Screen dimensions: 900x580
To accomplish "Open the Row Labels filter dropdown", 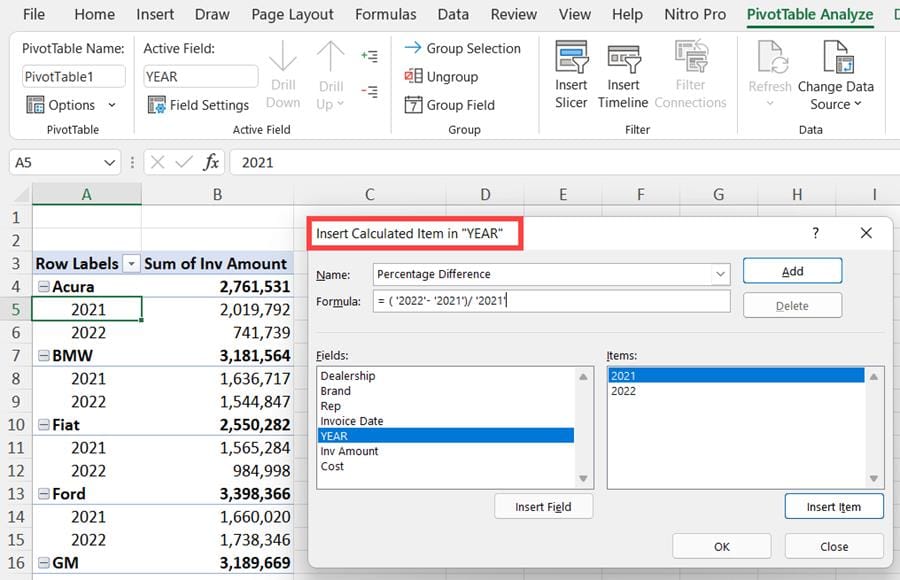I will (130, 263).
